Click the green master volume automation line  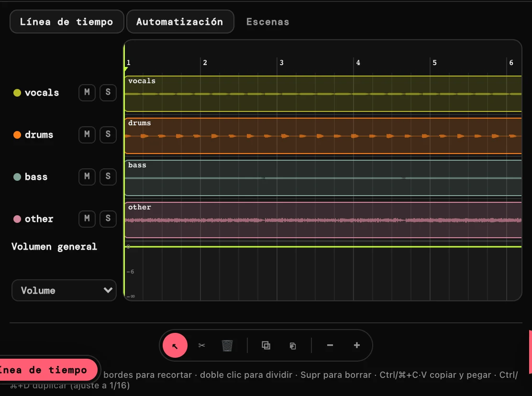click(x=323, y=247)
